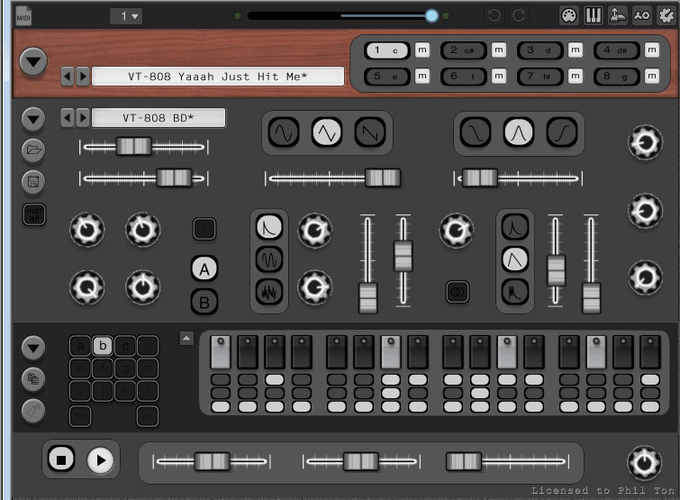
Task: Mute pad 6 with m button
Action: coord(499,76)
